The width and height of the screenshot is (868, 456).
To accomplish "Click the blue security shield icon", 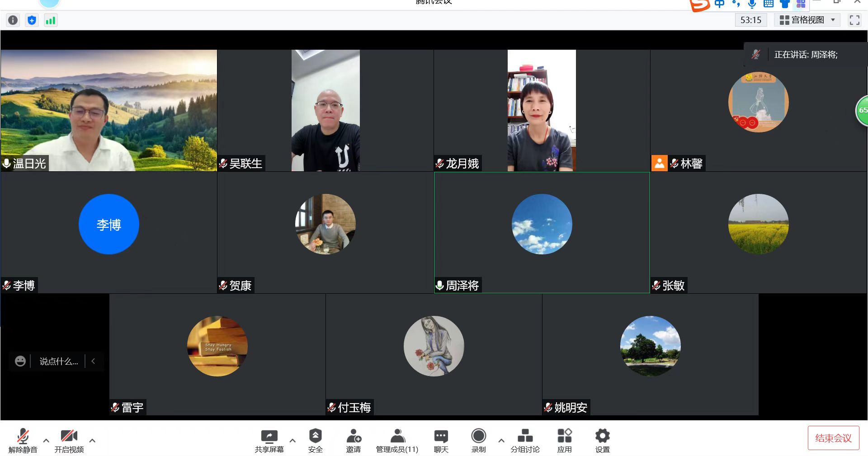I will tap(32, 20).
